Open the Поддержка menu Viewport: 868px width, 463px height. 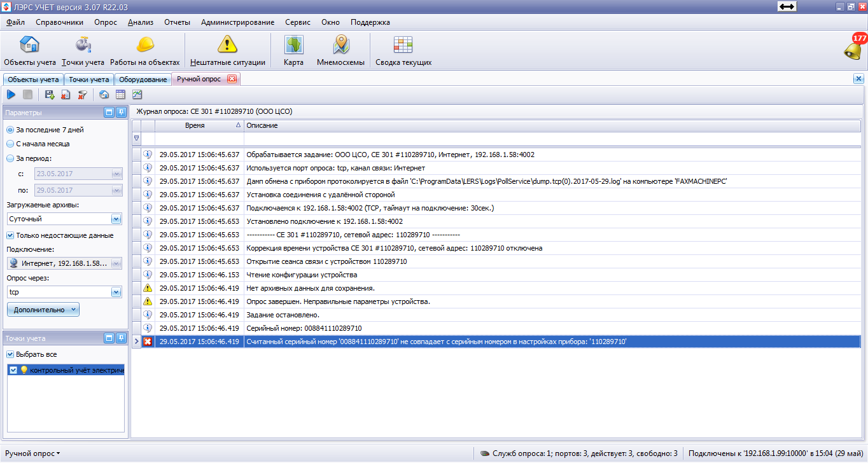pyautogui.click(x=370, y=22)
